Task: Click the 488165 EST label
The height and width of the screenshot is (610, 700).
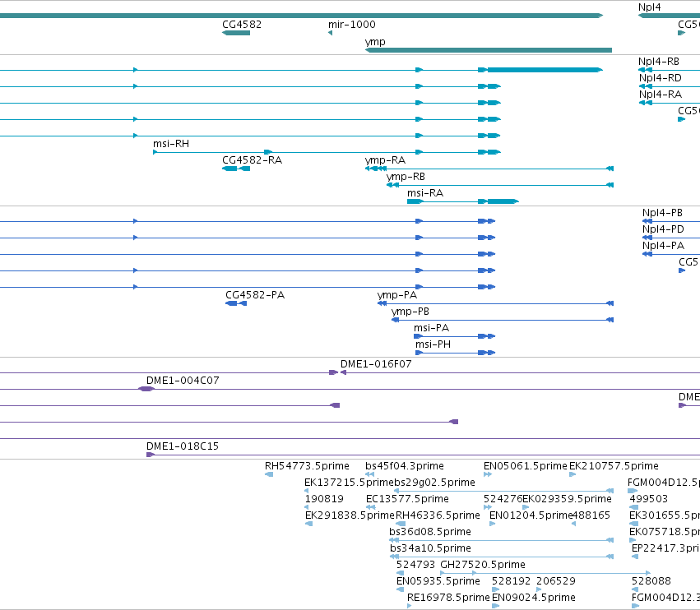Action: tap(591, 515)
